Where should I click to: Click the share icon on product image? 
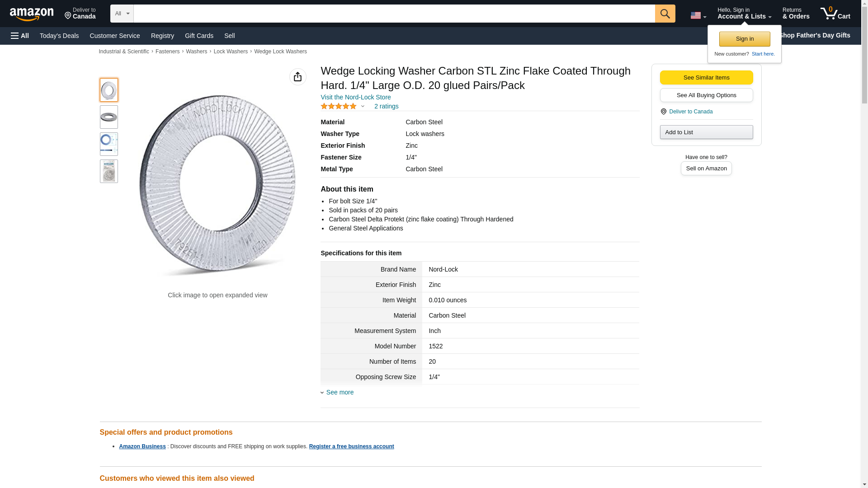coord(297,77)
